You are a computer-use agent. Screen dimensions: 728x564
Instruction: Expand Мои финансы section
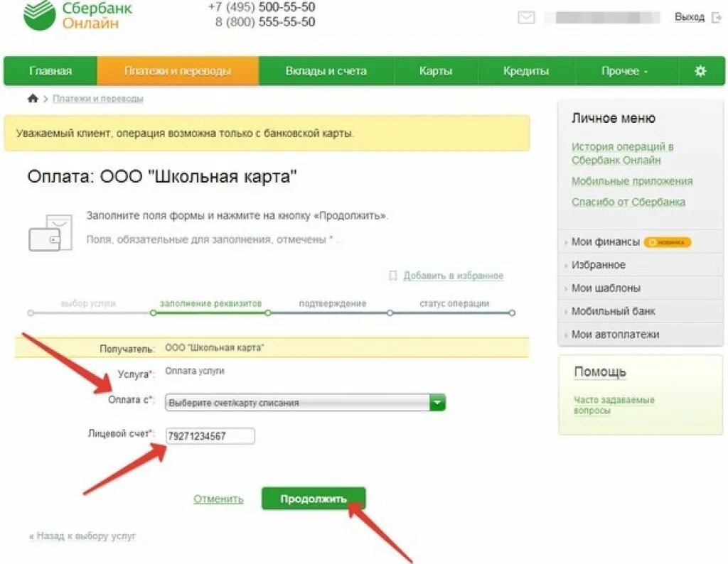606,242
